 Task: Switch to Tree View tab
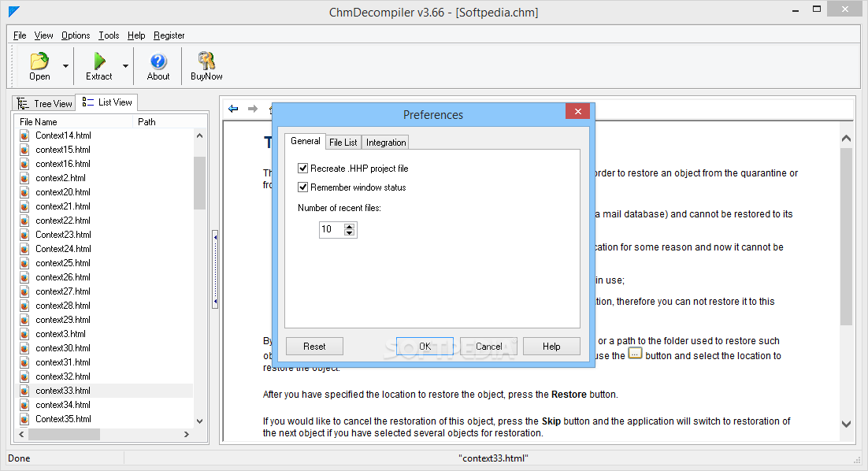(44, 103)
